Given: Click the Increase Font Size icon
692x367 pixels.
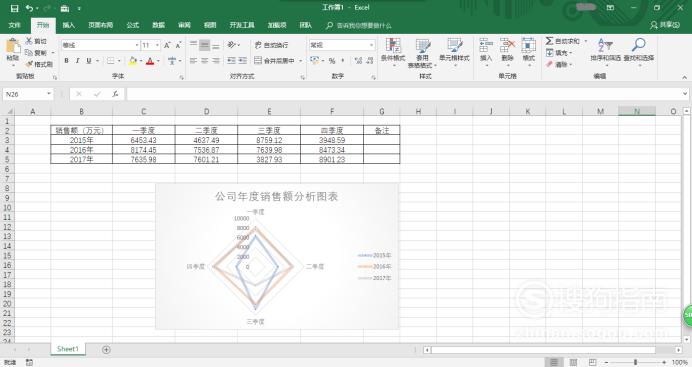Looking at the screenshot, I should point(167,45).
